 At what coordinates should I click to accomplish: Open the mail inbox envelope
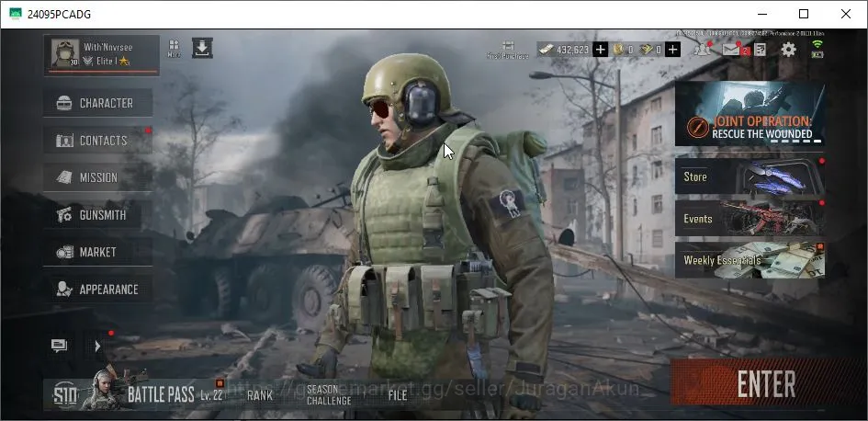732,50
